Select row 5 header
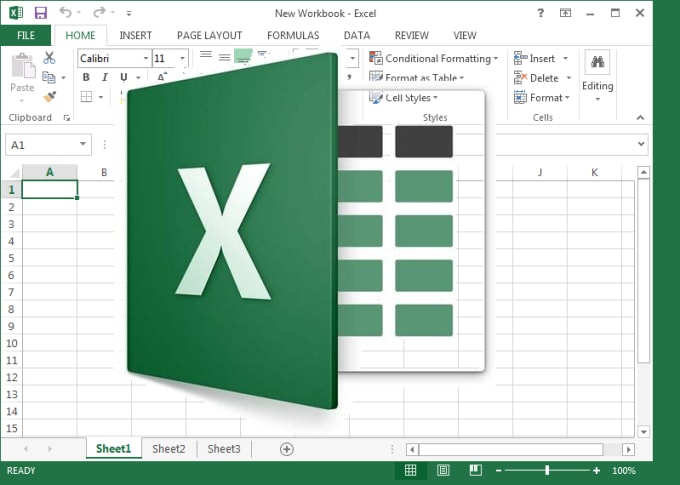Screen dimensions: 680x485 [x=11, y=258]
